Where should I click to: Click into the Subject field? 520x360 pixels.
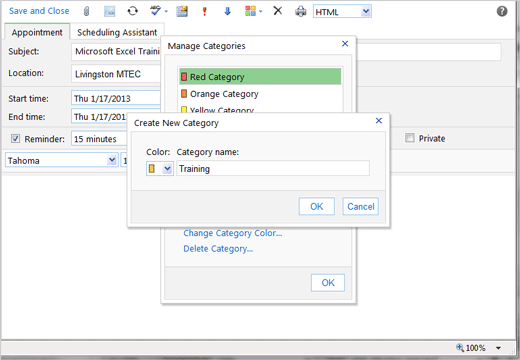[286, 52]
